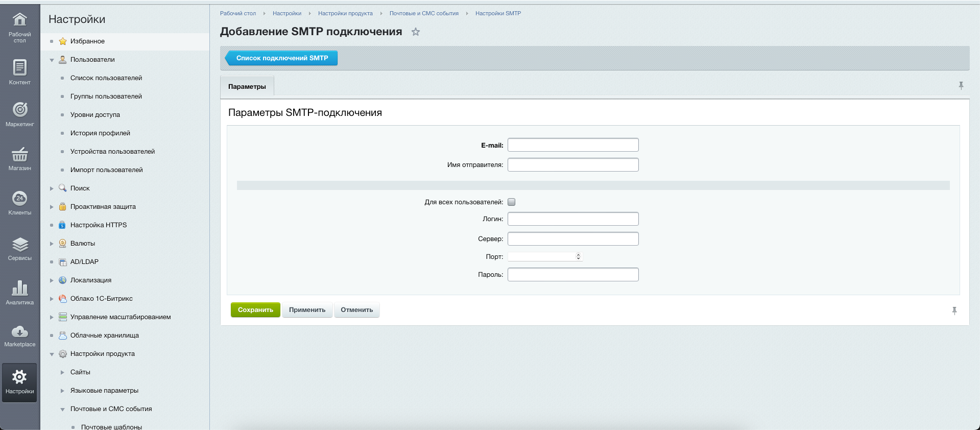Open the Рабочий стол home icon
980x430 pixels.
coord(19,19)
